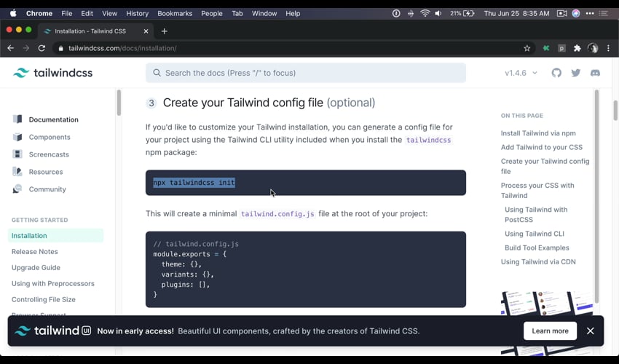
Task: Click the Tailwind UI preview thumbnail
Action: tap(547, 303)
